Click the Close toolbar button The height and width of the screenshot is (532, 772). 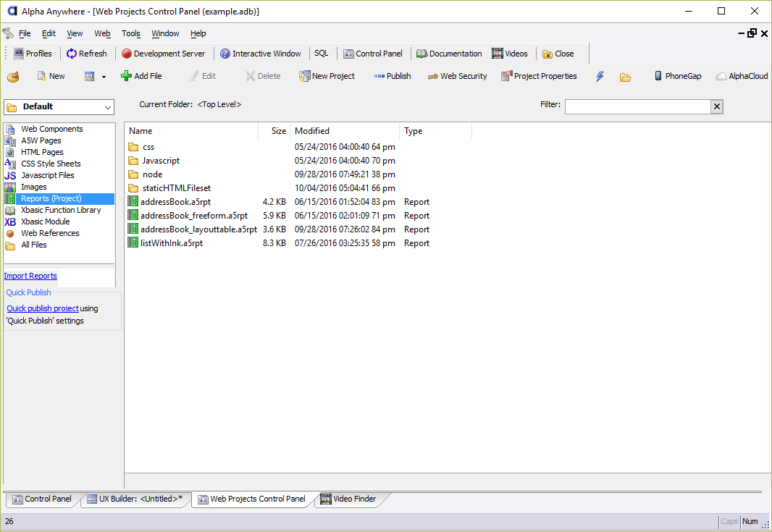[x=558, y=54]
